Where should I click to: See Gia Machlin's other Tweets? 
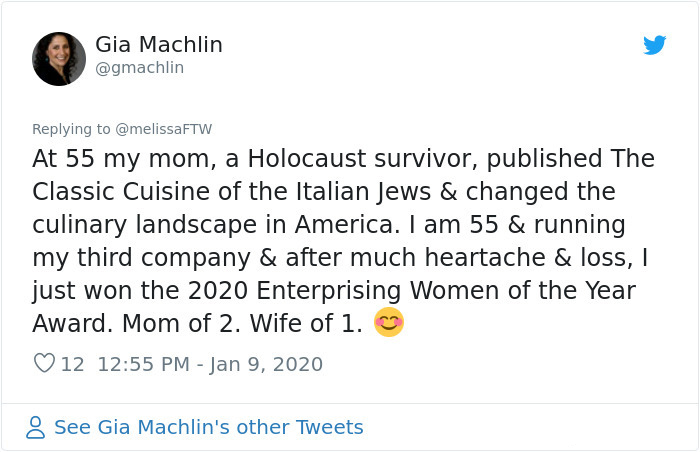coord(208,428)
